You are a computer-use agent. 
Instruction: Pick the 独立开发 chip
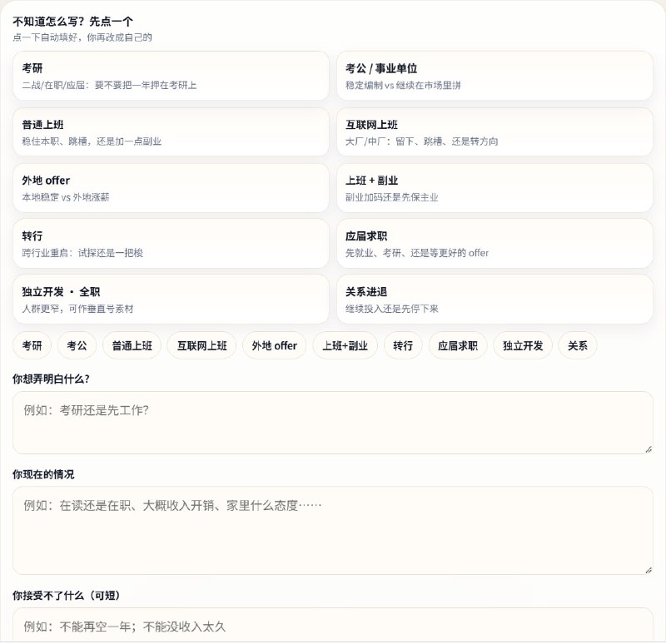[x=523, y=345]
